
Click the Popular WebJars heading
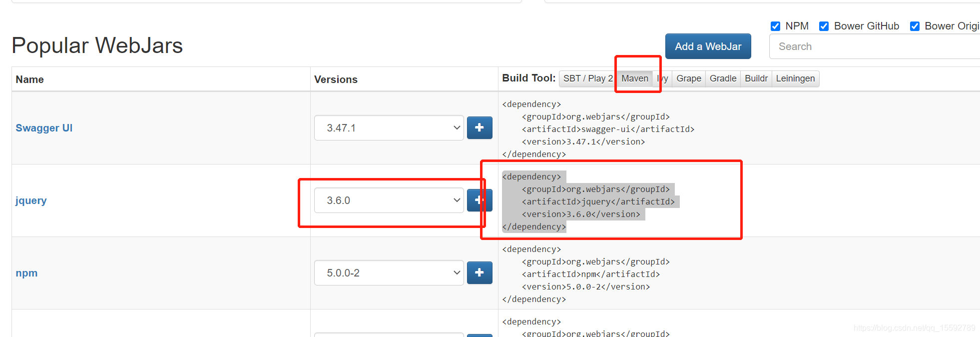coord(97,45)
